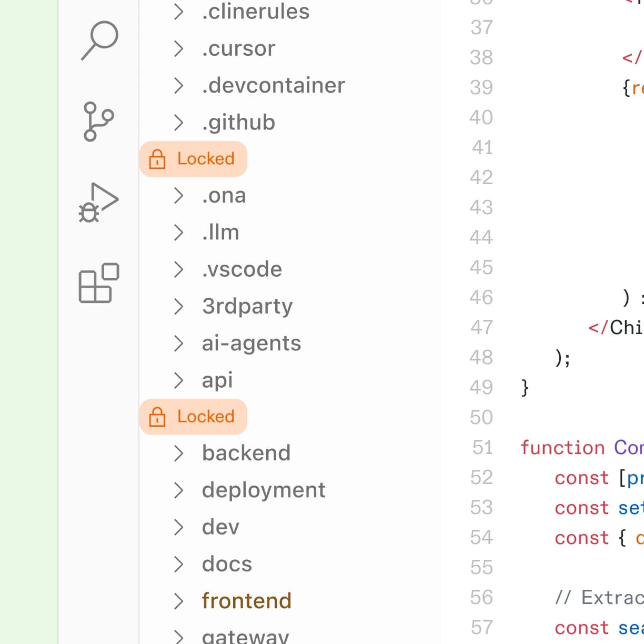Expand the frontend folder chevron
This screenshot has width=644, height=644.
coord(179,601)
